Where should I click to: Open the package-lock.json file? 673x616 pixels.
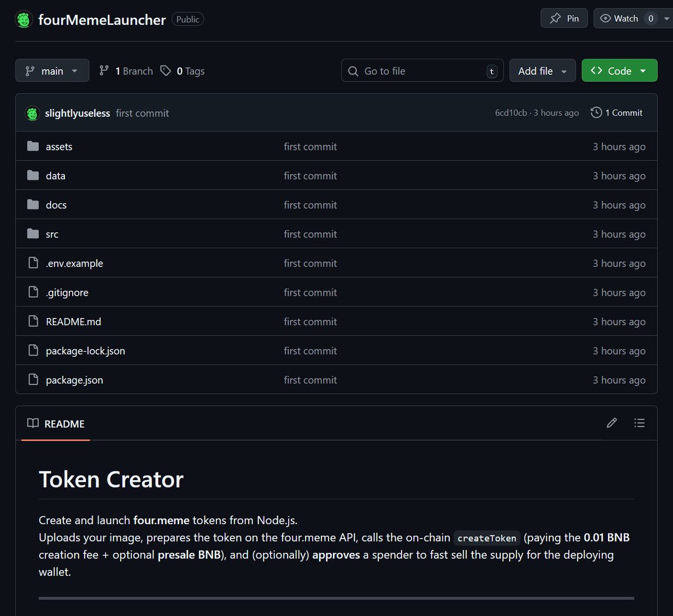point(85,351)
